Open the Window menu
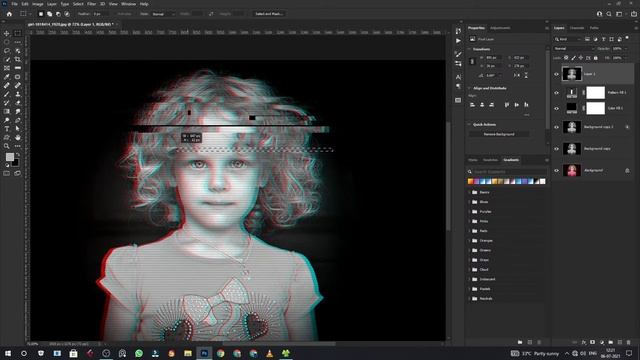640x360 pixels. [x=128, y=4]
